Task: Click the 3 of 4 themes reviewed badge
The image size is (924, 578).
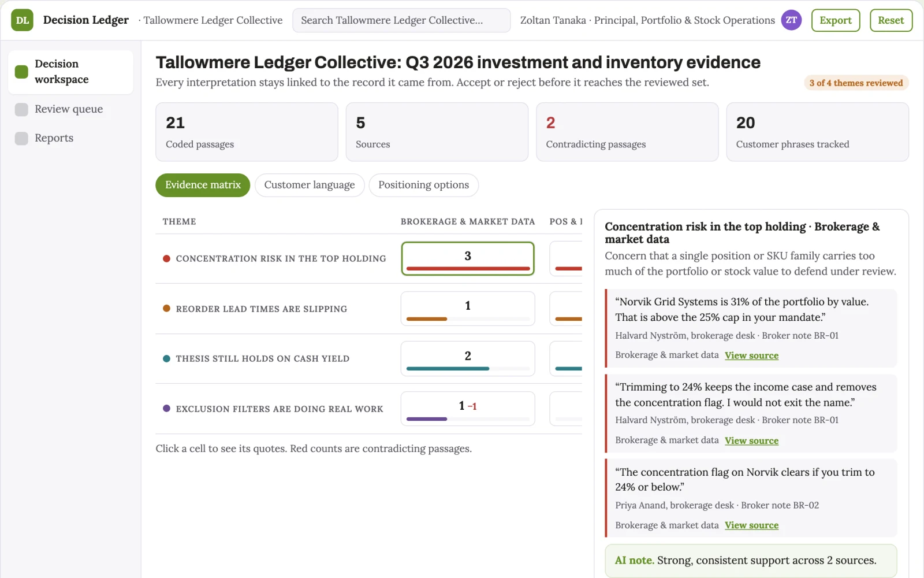Action: click(856, 83)
